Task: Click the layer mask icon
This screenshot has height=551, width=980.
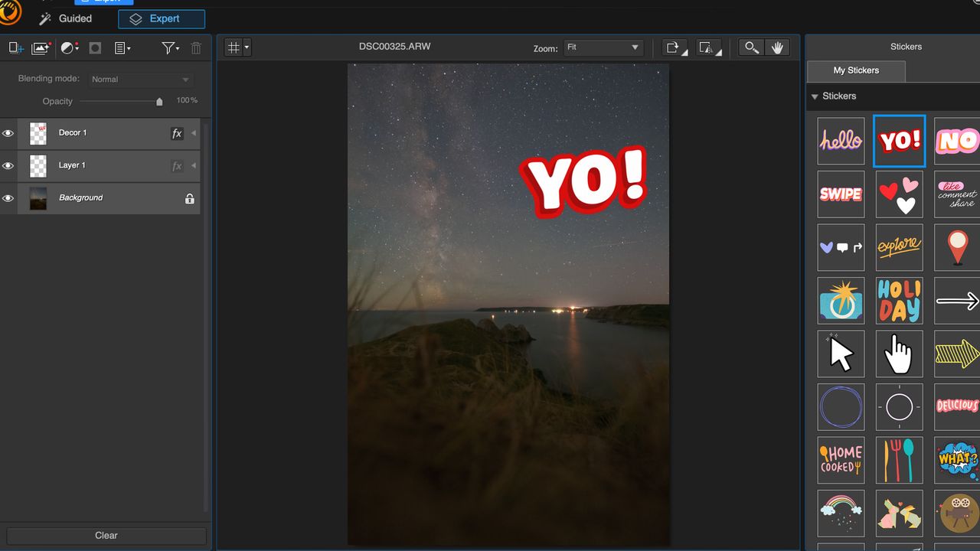Action: [95, 48]
